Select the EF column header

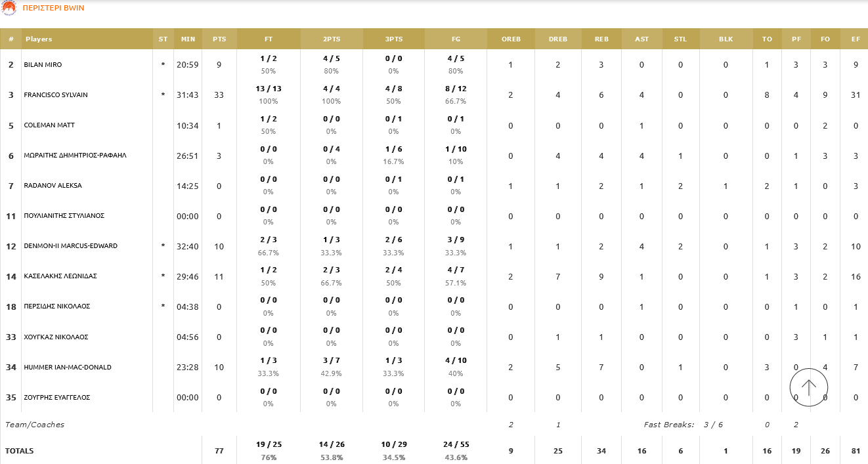(856, 39)
